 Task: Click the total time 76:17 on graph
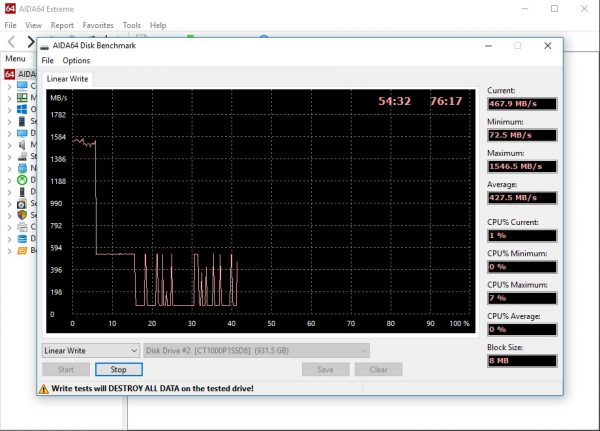(x=446, y=101)
